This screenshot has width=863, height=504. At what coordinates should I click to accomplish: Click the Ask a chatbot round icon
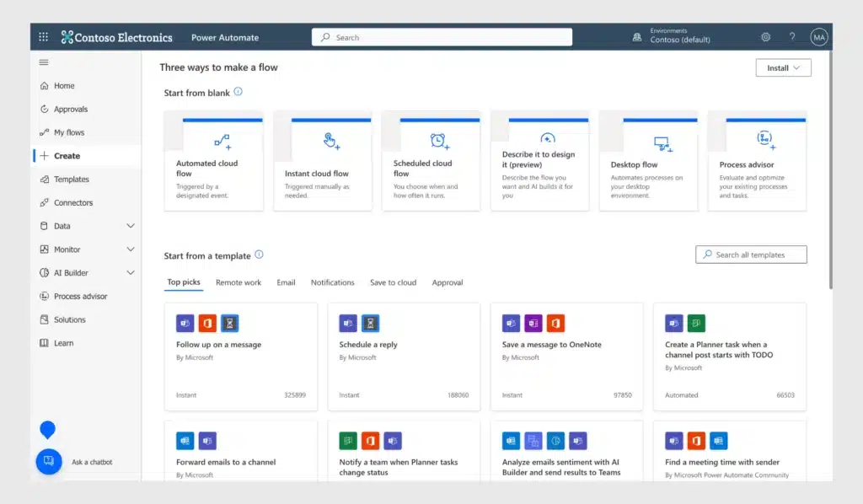click(x=48, y=461)
